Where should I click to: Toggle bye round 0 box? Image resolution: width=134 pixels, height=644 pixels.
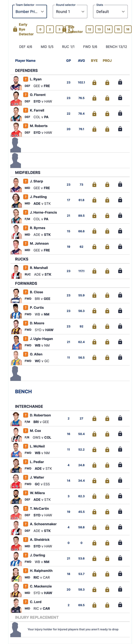pos(40,29)
